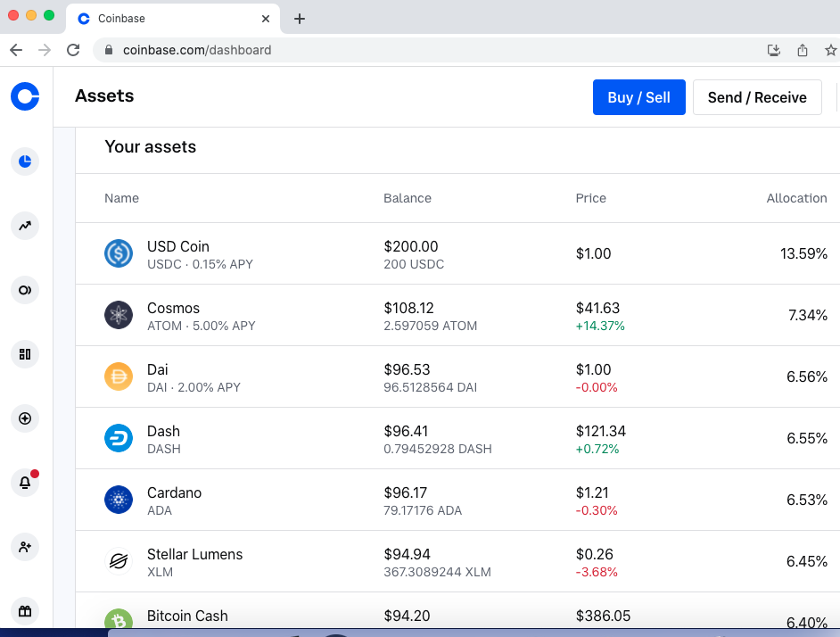This screenshot has width=840, height=637.
Task: Click ATOM · 5.00% APY subtitle
Action: click(x=202, y=326)
